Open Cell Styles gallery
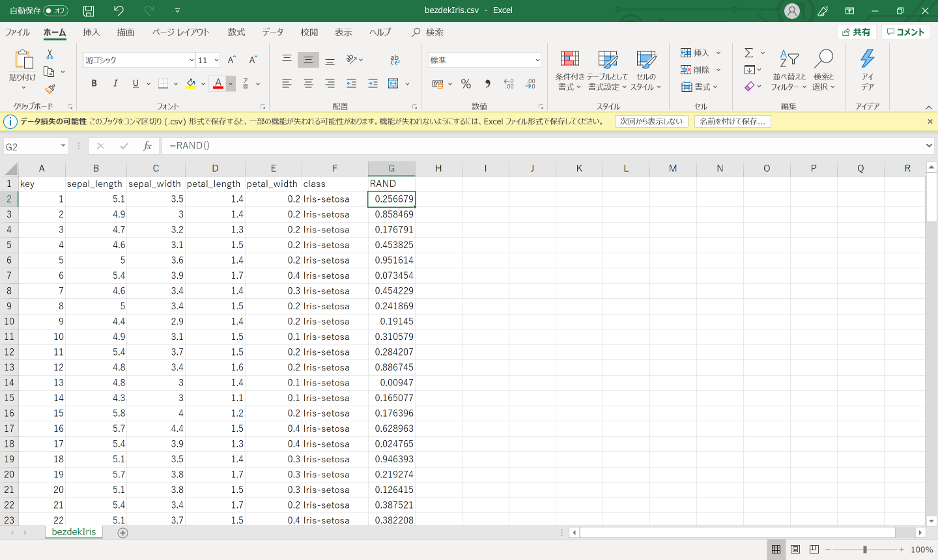Viewport: 938px width, 560px height. [x=646, y=70]
